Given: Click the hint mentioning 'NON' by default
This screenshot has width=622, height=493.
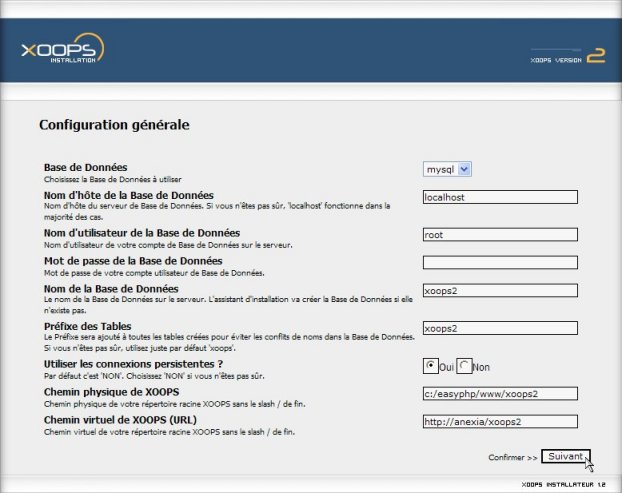Looking at the screenshot, I should pyautogui.click(x=154, y=376).
